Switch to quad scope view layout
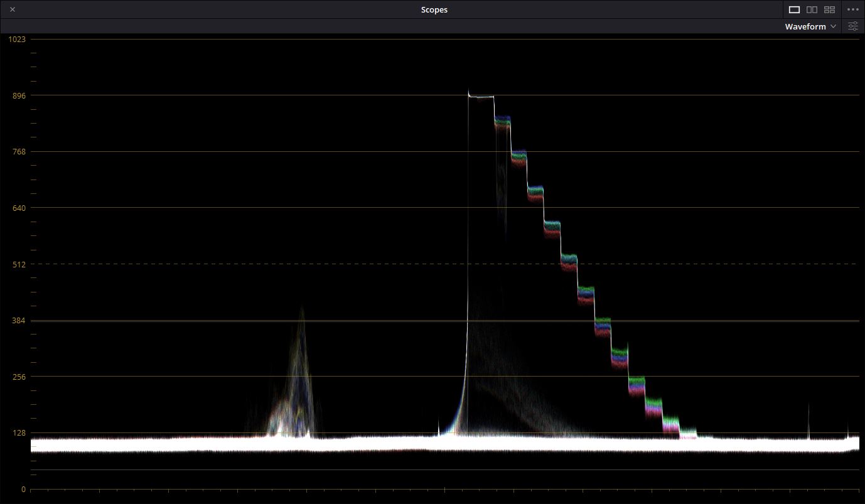The width and height of the screenshot is (865, 504). (x=829, y=9)
